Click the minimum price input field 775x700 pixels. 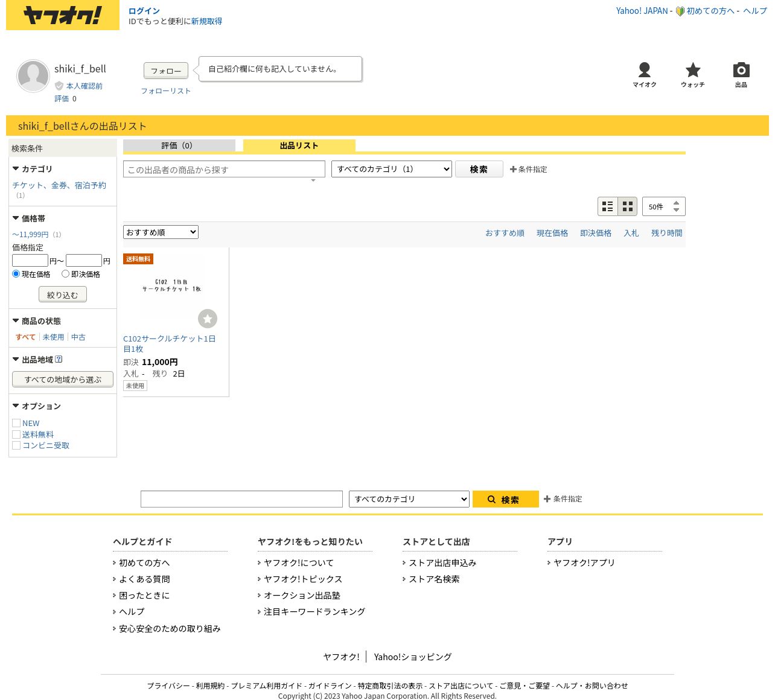tap(30, 261)
